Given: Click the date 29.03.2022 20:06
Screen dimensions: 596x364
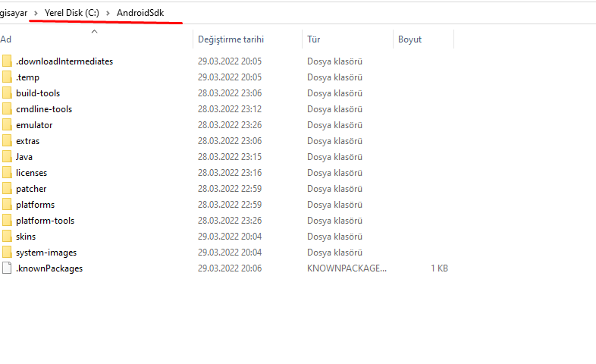Looking at the screenshot, I should point(230,268).
